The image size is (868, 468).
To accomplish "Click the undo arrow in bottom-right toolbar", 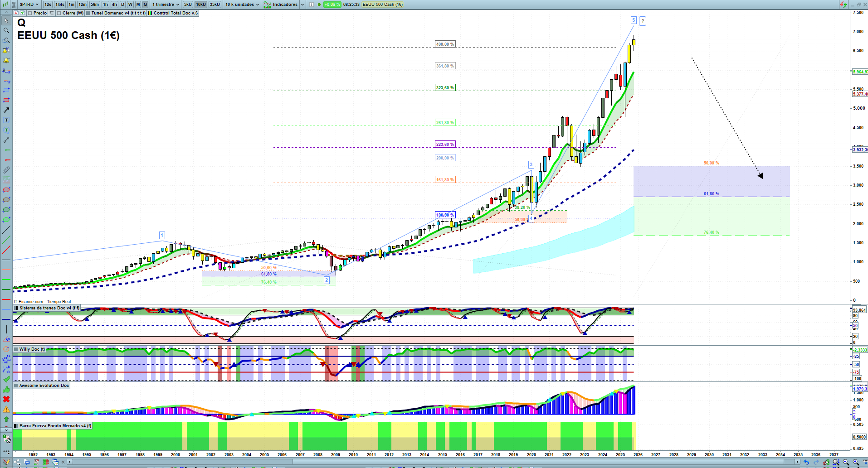I will tap(806, 462).
